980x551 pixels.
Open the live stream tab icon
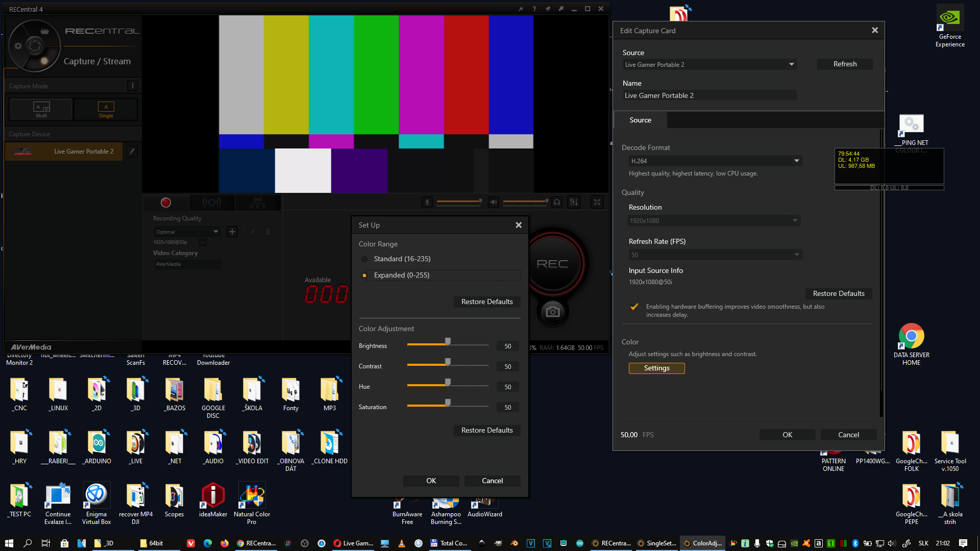(211, 203)
